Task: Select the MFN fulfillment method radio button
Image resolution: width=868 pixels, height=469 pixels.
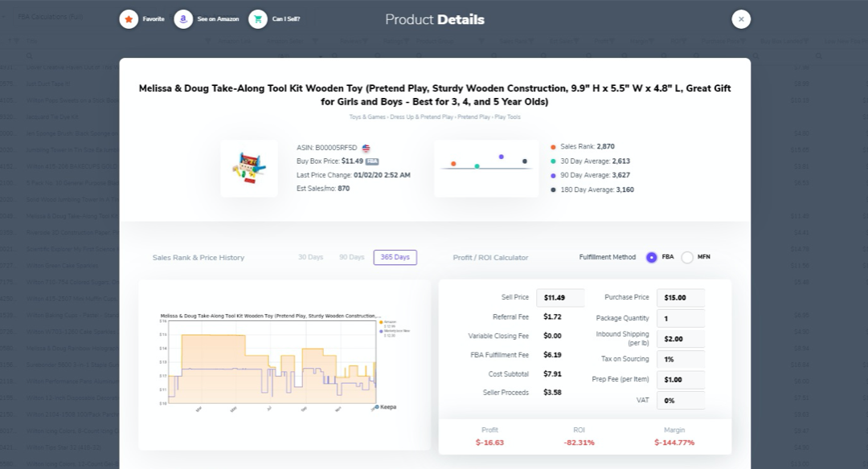Action: click(687, 258)
